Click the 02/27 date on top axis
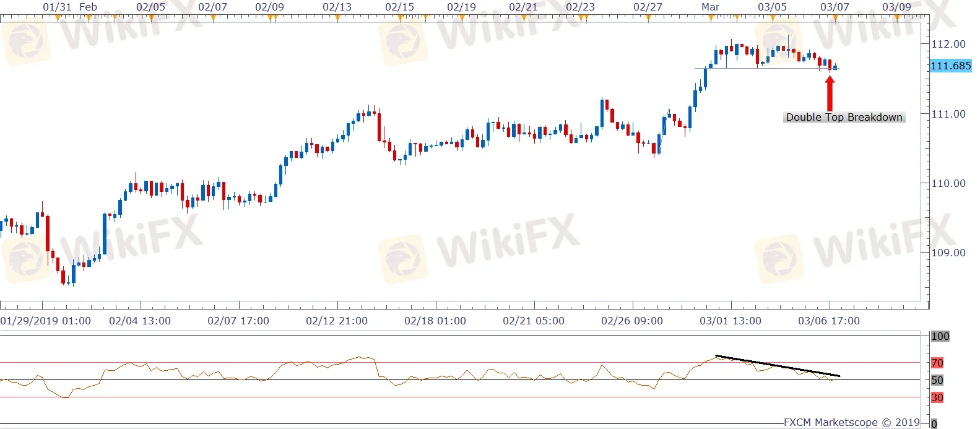The width and height of the screenshot is (980, 429). (648, 7)
